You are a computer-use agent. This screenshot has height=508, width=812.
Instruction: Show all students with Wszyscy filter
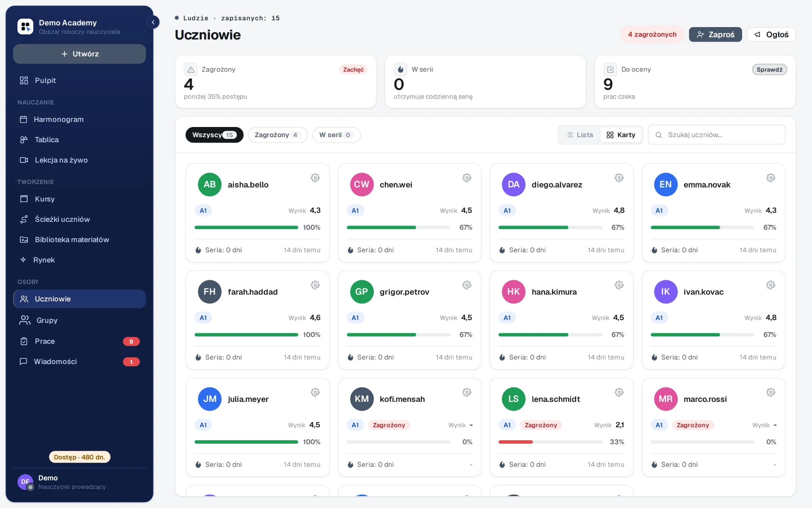(214, 135)
